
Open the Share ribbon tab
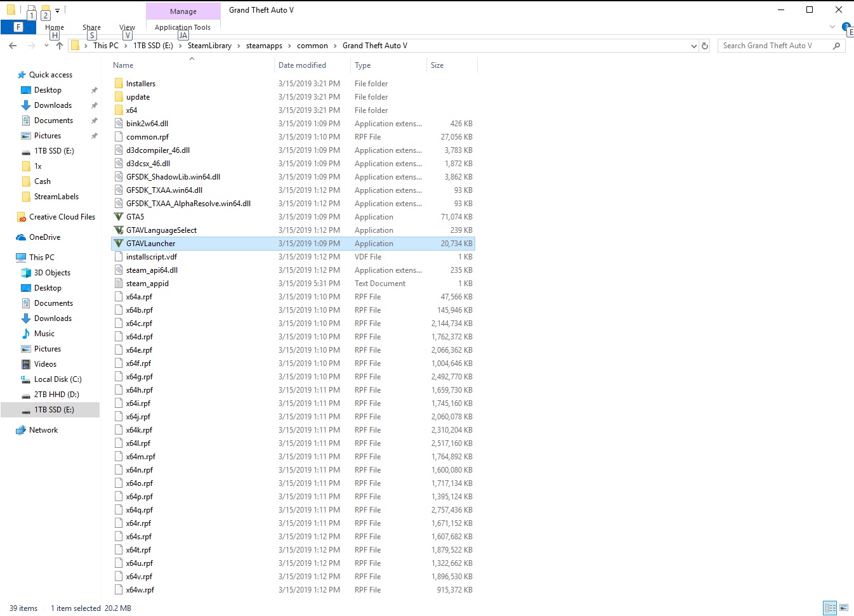pyautogui.click(x=91, y=27)
